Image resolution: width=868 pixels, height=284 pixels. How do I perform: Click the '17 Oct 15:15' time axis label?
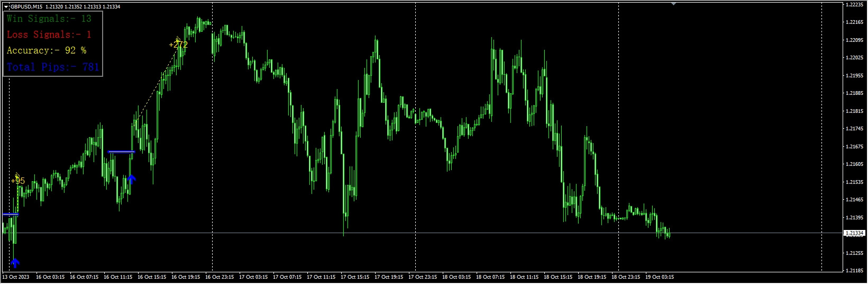[355, 277]
